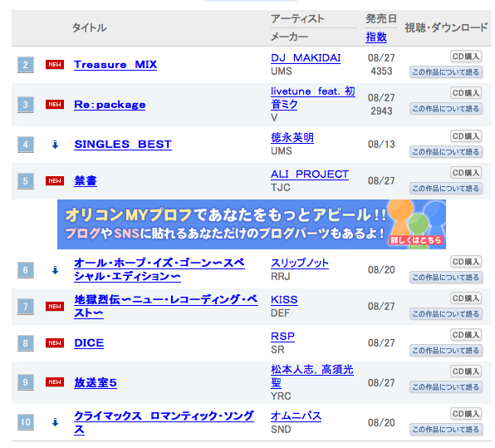Image resolution: width=495 pixels, height=448 pixels.
Task: Click the rank 6 number icon
Action: coord(26,270)
